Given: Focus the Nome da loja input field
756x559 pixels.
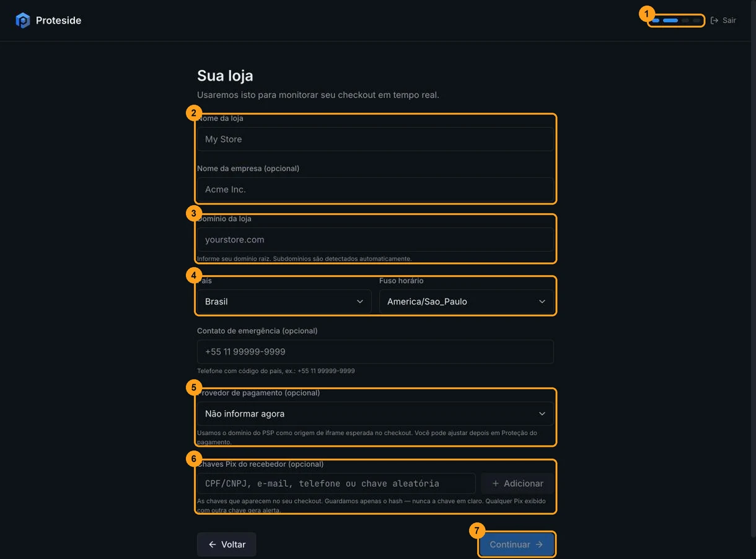Looking at the screenshot, I should point(376,139).
